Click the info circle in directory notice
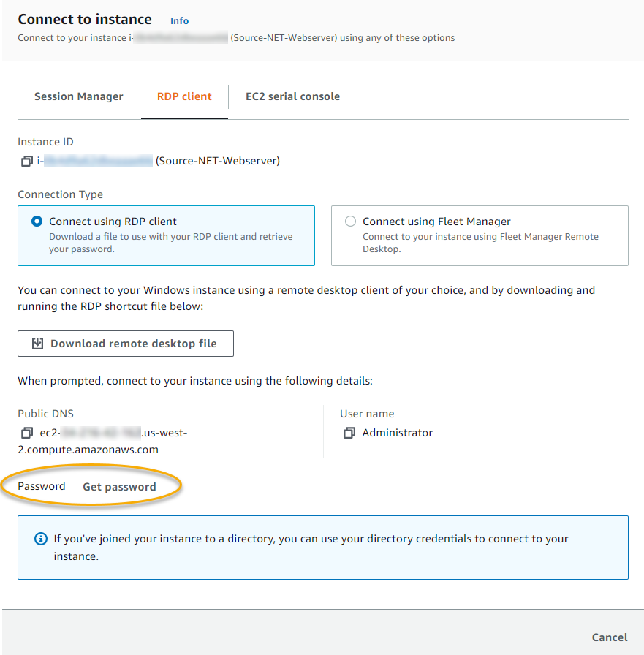 (x=41, y=539)
